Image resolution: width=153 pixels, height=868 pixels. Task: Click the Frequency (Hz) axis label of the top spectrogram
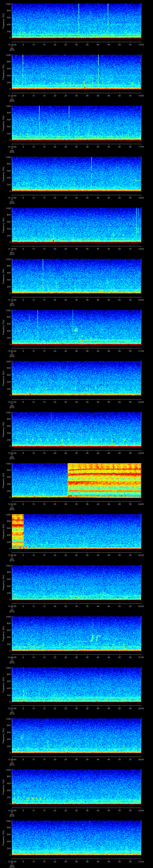[3, 21]
